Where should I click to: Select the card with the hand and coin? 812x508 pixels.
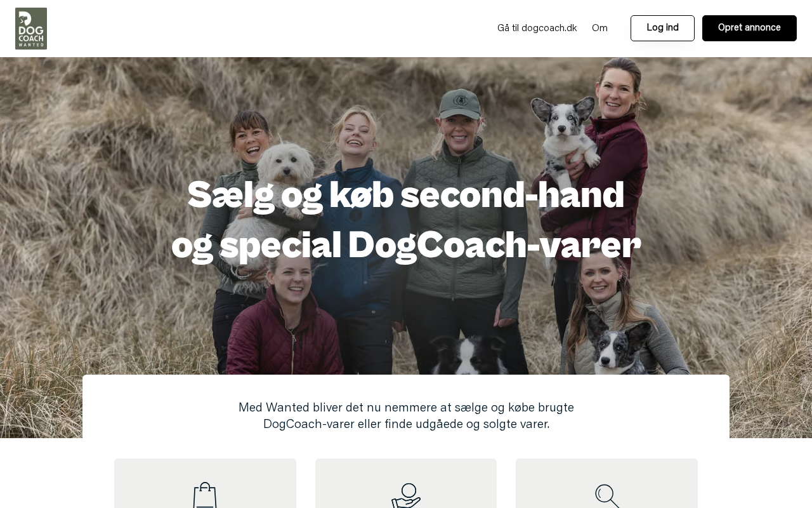pyautogui.click(x=406, y=483)
